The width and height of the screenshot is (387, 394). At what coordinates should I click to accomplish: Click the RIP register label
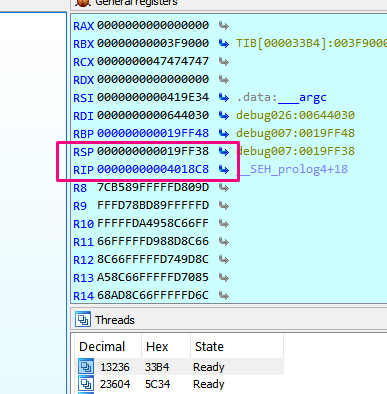(84, 170)
